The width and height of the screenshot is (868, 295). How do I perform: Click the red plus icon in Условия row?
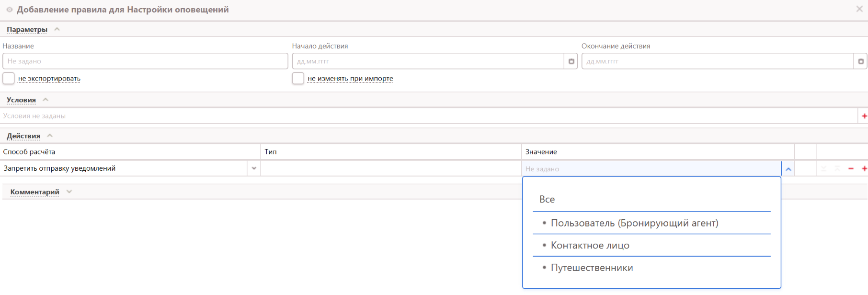click(x=864, y=116)
